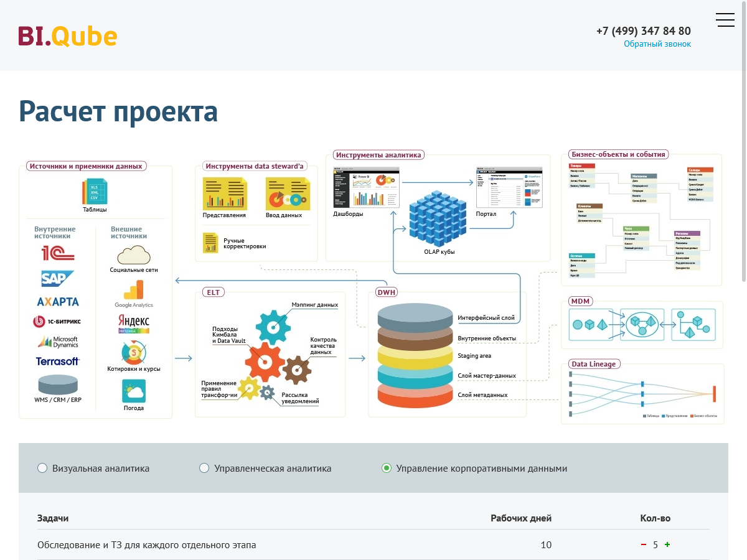Image resolution: width=747 pixels, height=560 pixels.
Task: Select Управленческая аналитика radio option
Action: coord(204,468)
